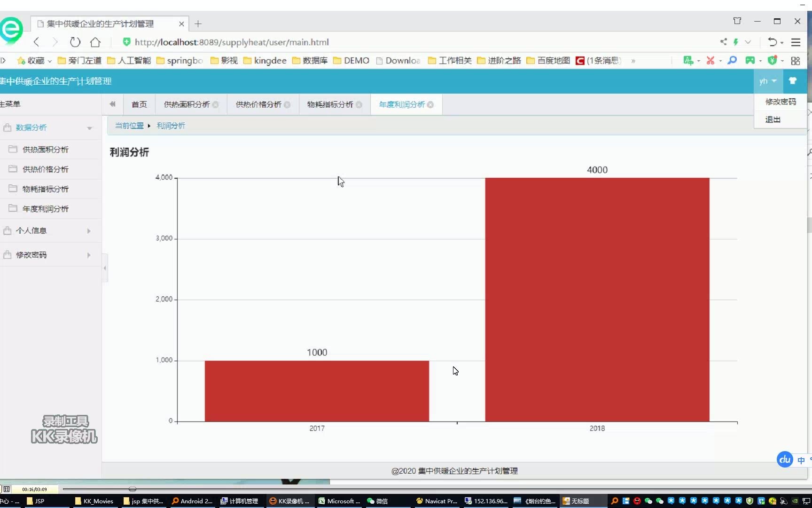Click the browser forward arrow
The width and height of the screenshot is (812, 508).
[x=55, y=42]
